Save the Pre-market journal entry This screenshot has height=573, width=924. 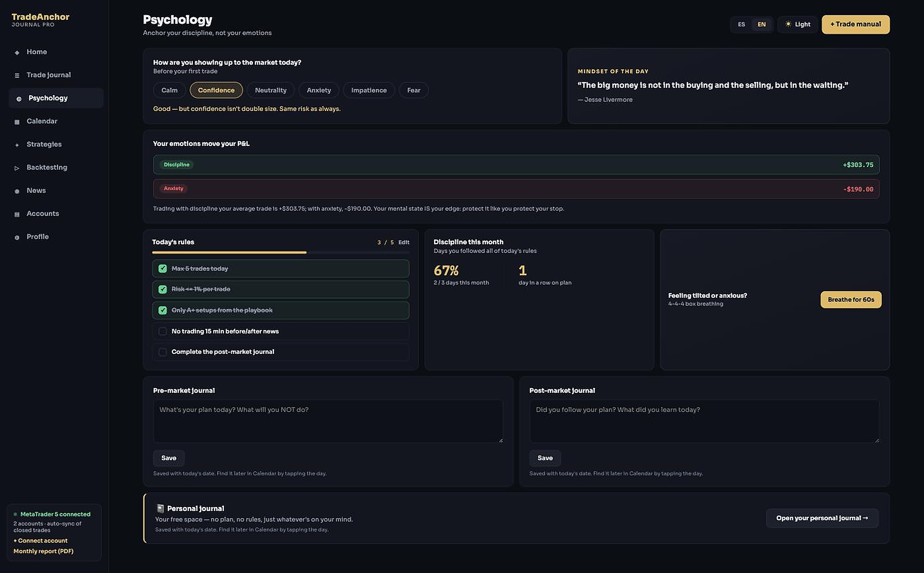(x=169, y=458)
